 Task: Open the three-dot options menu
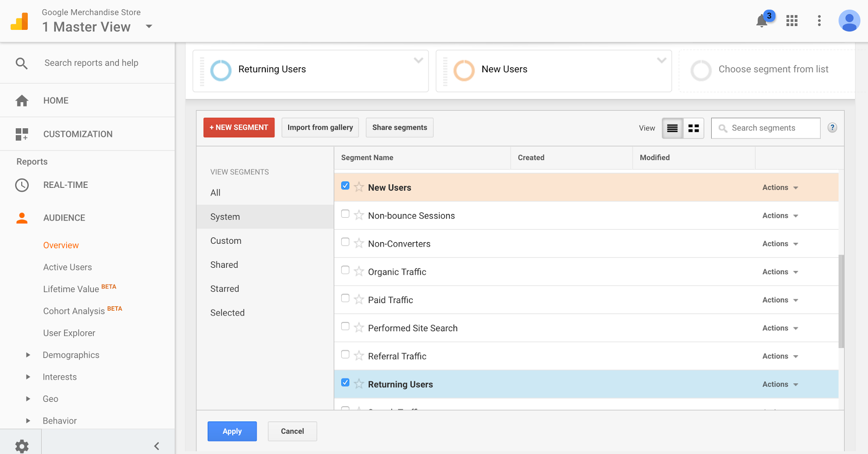pos(819,21)
